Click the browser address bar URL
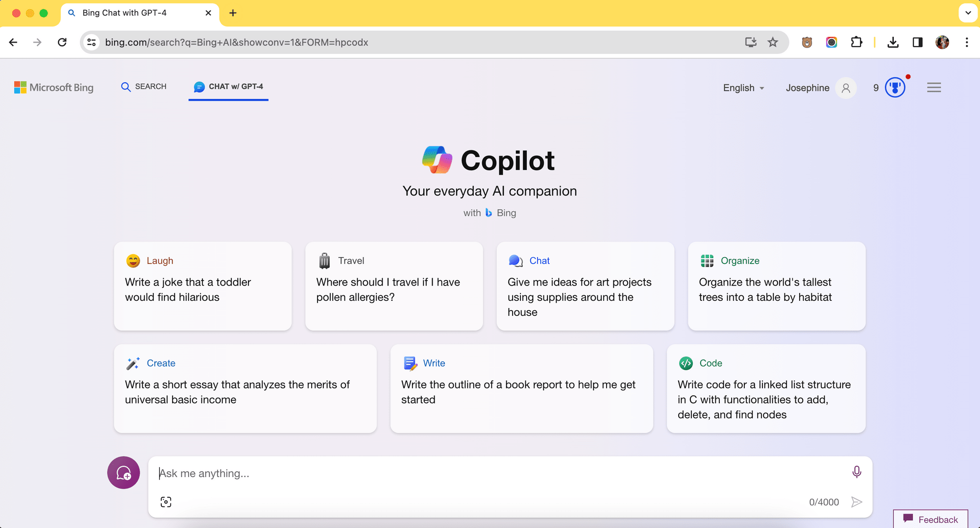 pos(237,42)
